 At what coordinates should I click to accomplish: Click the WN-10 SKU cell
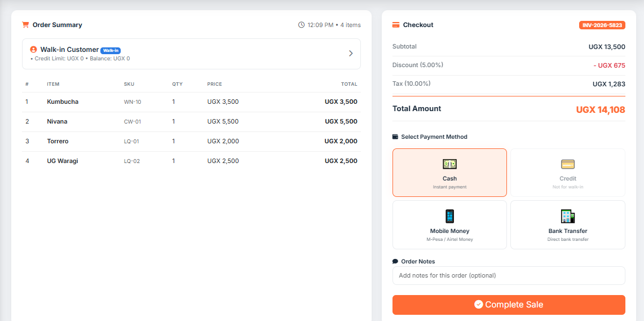tap(133, 102)
